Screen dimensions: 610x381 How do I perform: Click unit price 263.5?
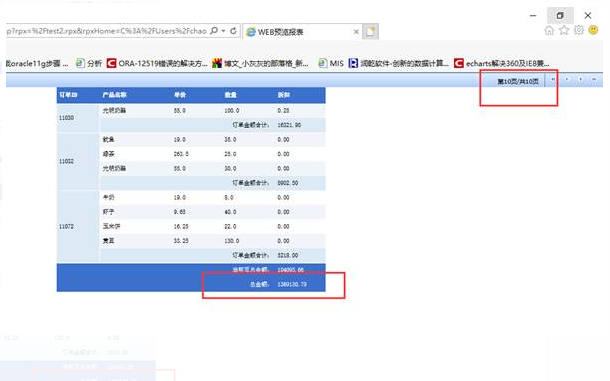point(181,154)
